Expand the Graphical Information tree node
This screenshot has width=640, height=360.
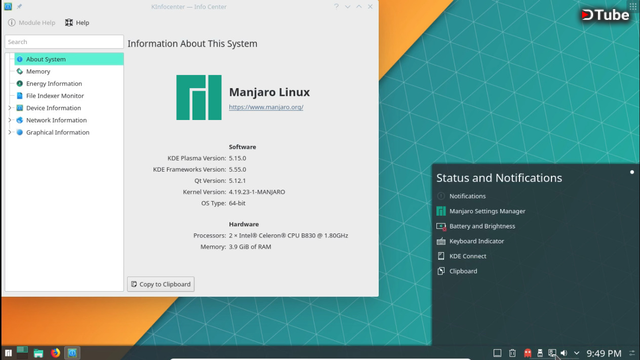tap(10, 132)
